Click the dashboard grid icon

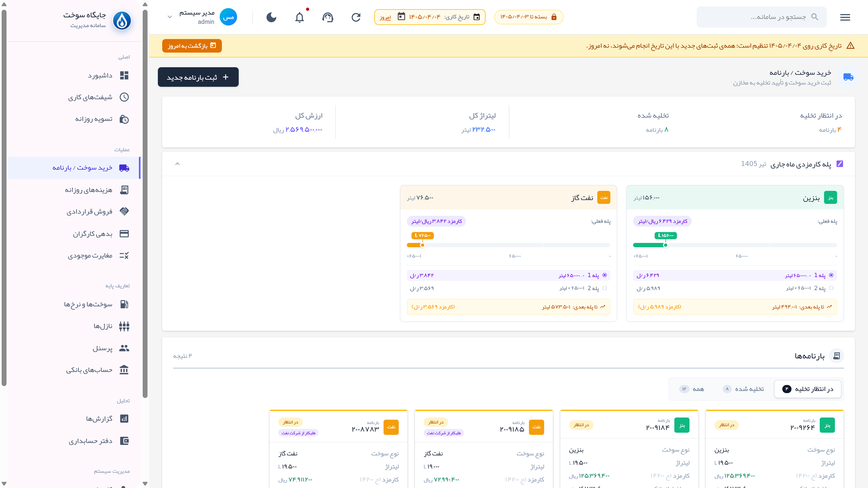coord(124,75)
